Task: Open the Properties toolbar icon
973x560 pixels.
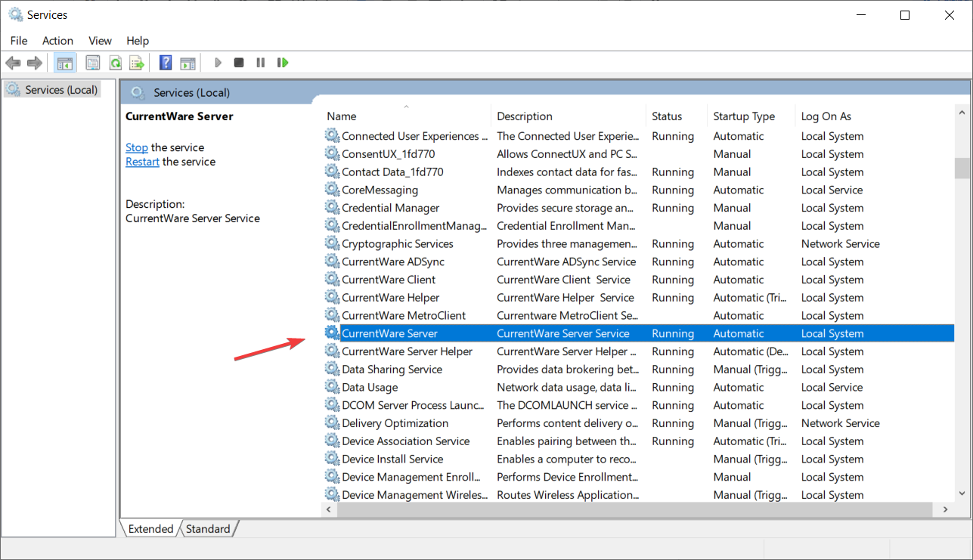Action: pyautogui.click(x=93, y=63)
